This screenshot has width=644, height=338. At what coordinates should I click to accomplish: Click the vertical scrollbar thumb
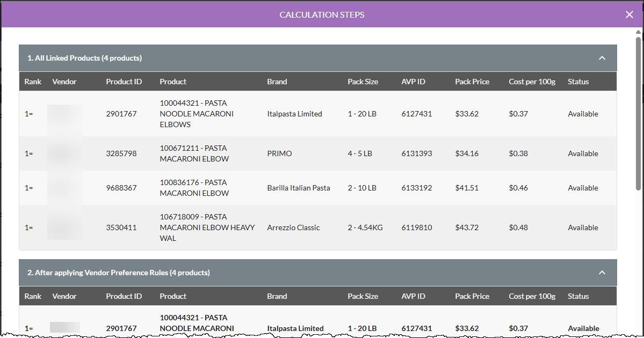[638, 114]
